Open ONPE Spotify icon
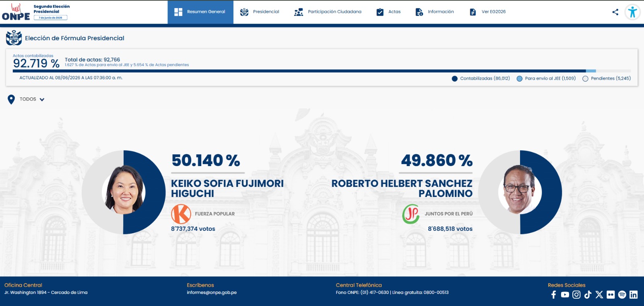644x306 pixels. (622, 295)
